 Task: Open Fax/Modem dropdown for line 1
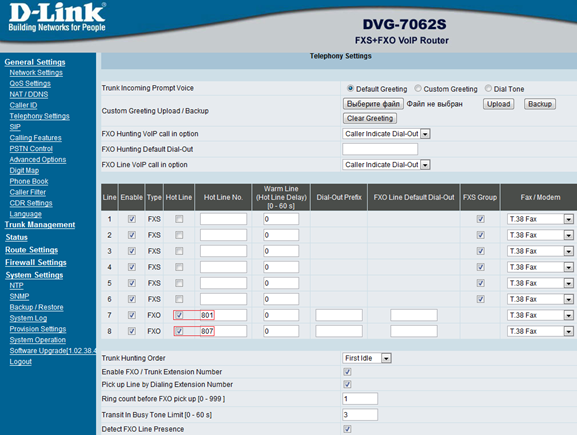[540, 219]
